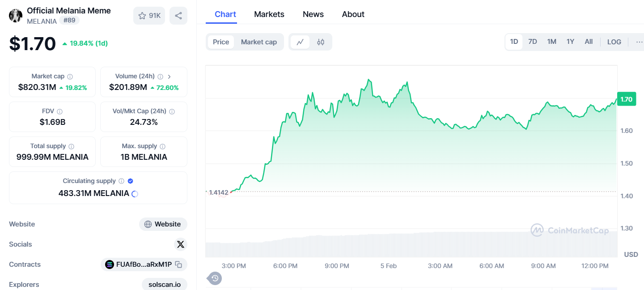Image resolution: width=644 pixels, height=290 pixels.
Task: Open the chart more options ellipsis
Action: click(639, 42)
